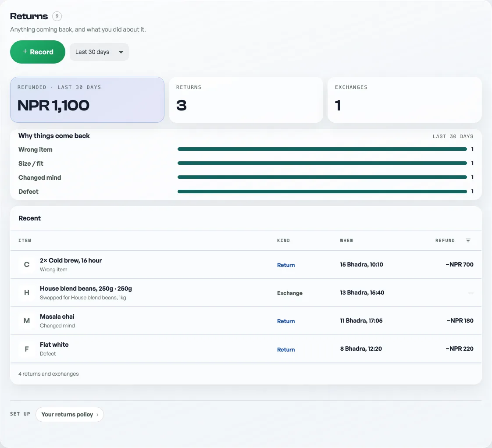Viewport: 492px width, 448px height.
Task: Click the Item column header
Action: 25,240
